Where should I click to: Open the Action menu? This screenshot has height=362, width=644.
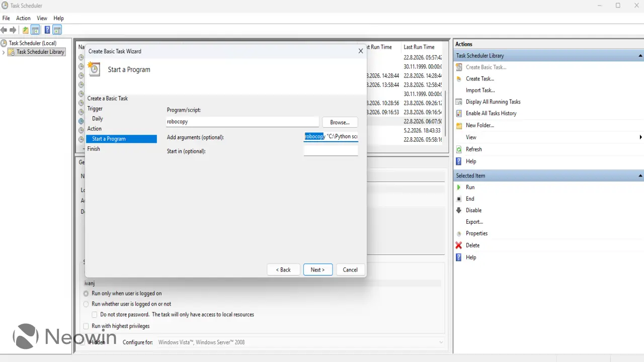[23, 18]
